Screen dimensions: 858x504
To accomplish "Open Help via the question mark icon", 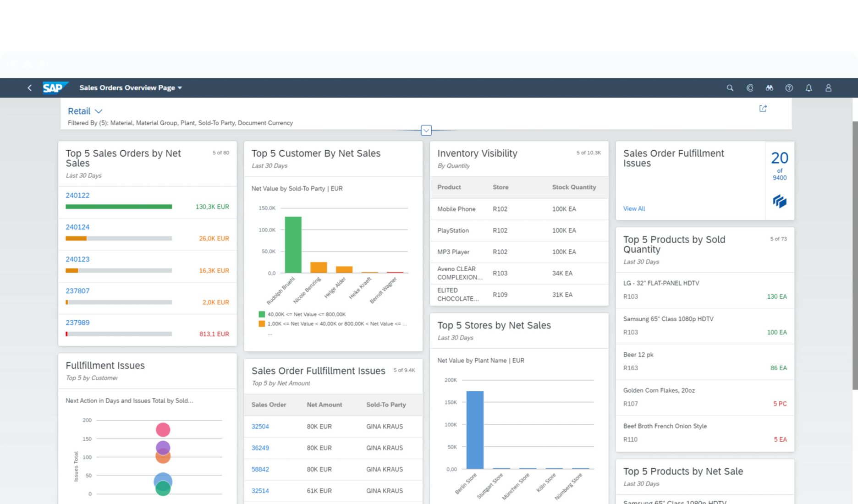I will click(x=789, y=88).
